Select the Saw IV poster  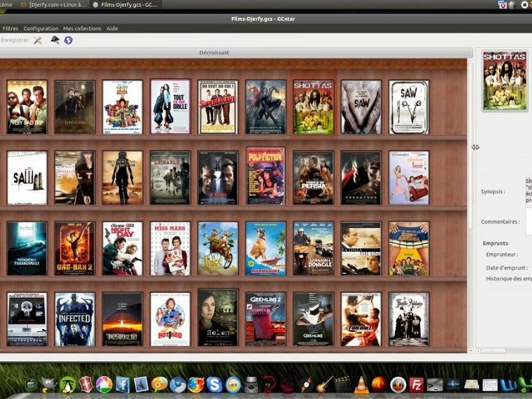point(409,107)
